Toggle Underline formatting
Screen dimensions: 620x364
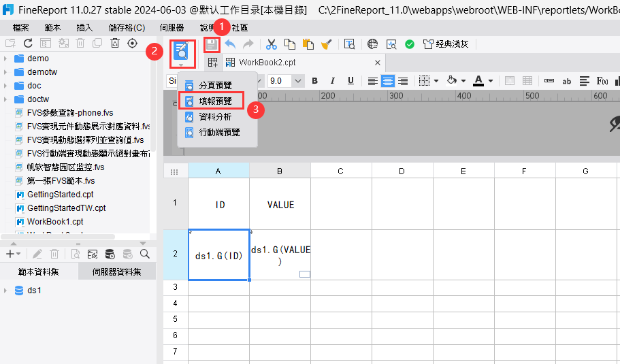click(350, 81)
